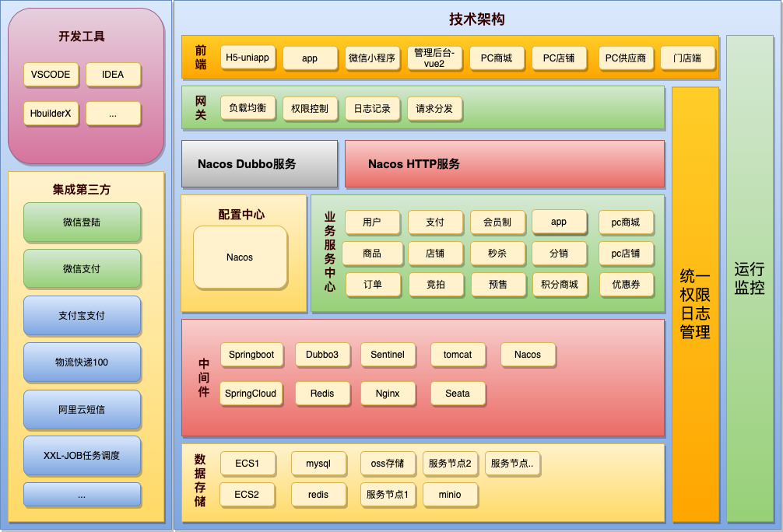Select the 管理后台-vue2 box

434,58
